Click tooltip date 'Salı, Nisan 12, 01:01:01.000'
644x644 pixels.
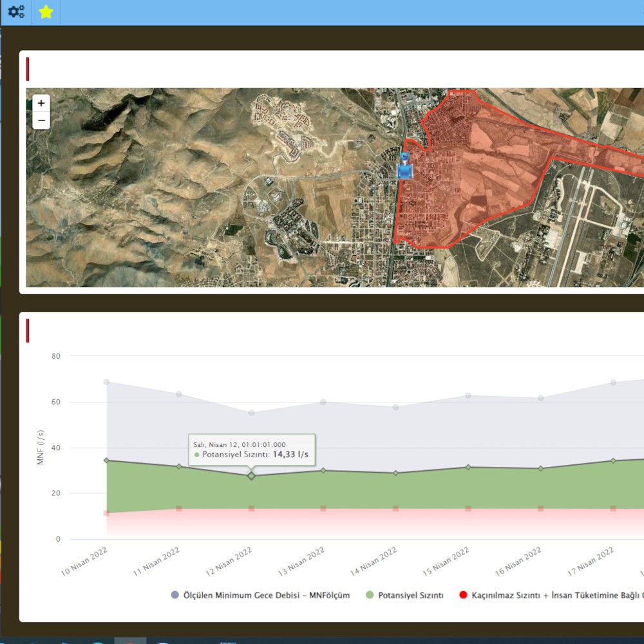(240, 445)
